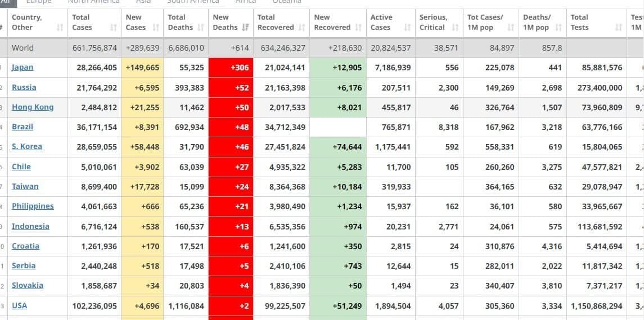Select World new cases +289,639

142,48
